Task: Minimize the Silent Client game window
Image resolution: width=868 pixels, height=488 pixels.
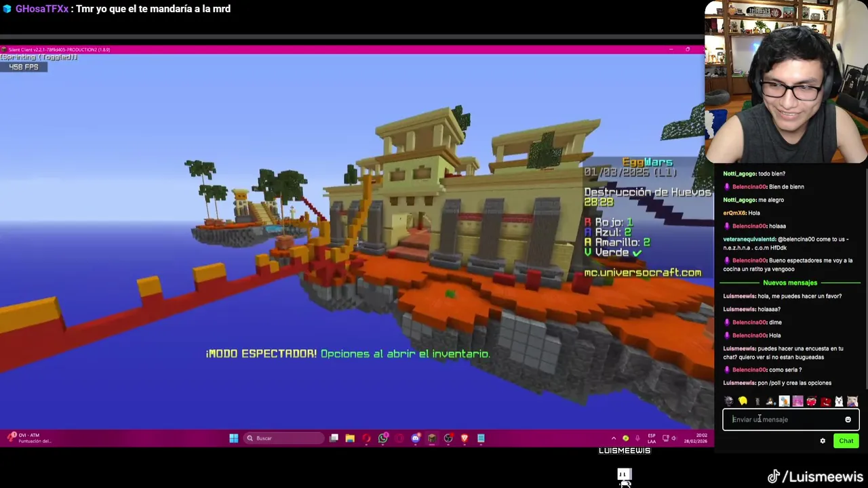Action: tap(671, 49)
